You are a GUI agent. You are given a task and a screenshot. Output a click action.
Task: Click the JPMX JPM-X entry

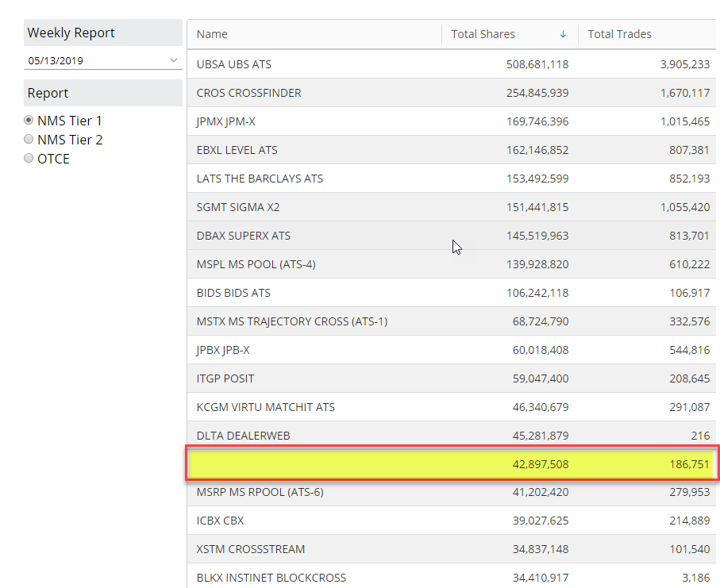click(x=225, y=121)
